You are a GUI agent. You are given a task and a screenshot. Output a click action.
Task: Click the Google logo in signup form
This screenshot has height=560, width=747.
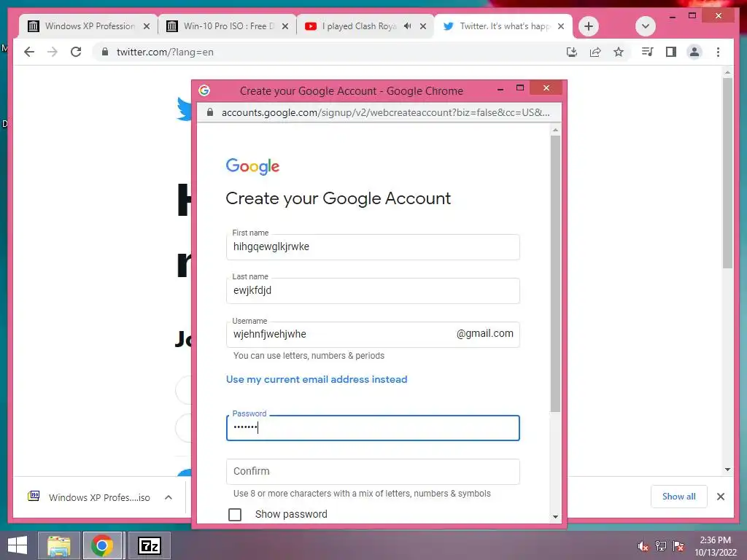pyautogui.click(x=252, y=166)
